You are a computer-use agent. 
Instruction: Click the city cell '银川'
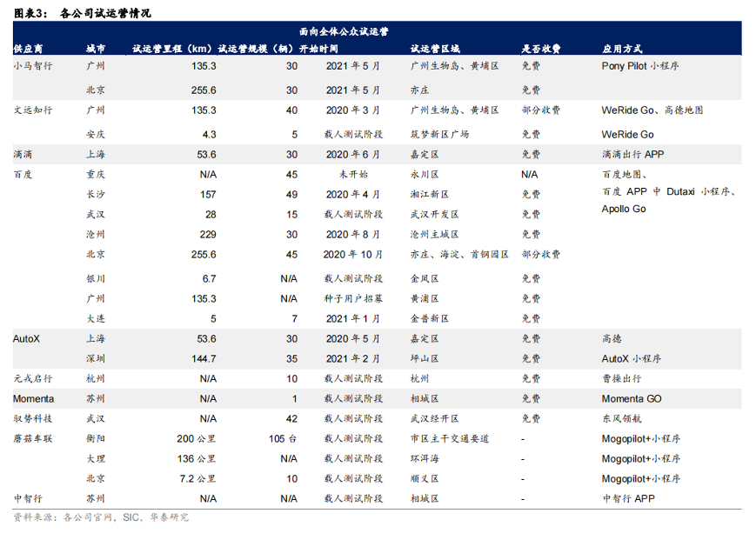[96, 279]
